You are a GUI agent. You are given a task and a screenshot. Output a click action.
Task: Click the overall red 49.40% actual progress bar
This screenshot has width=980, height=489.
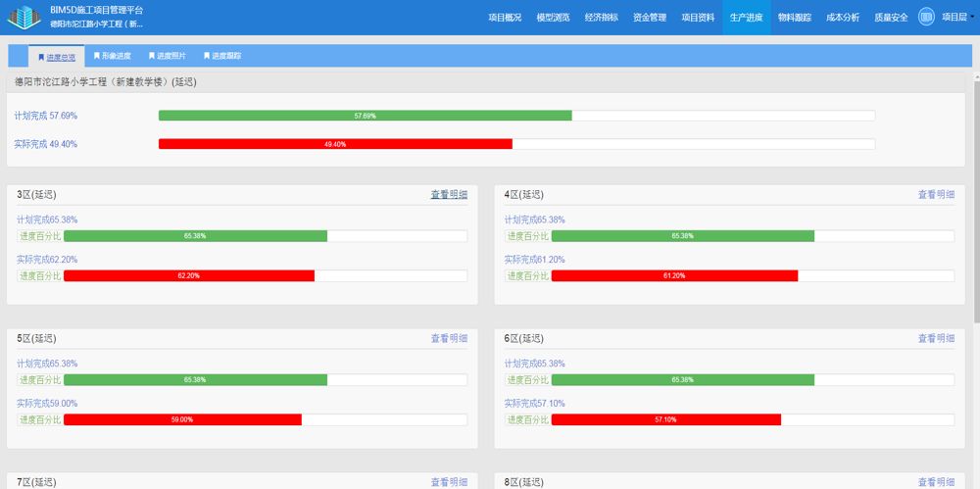[x=335, y=144]
